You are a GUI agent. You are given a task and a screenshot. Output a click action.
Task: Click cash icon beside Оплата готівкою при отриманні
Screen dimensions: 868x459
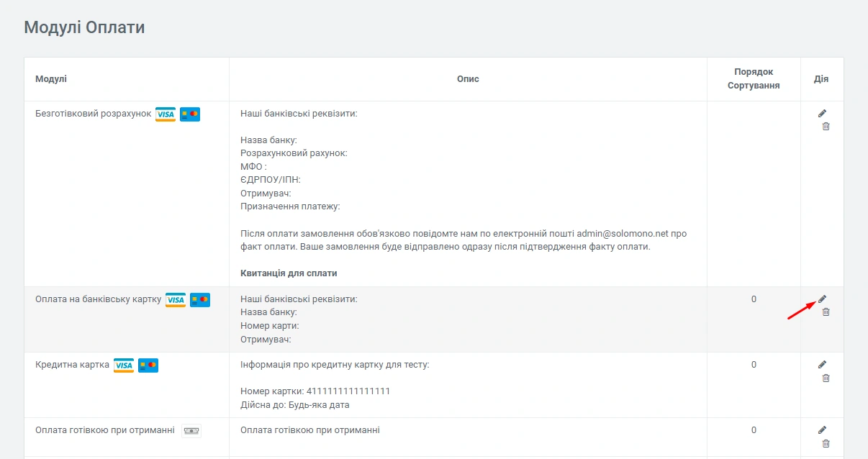tap(191, 431)
